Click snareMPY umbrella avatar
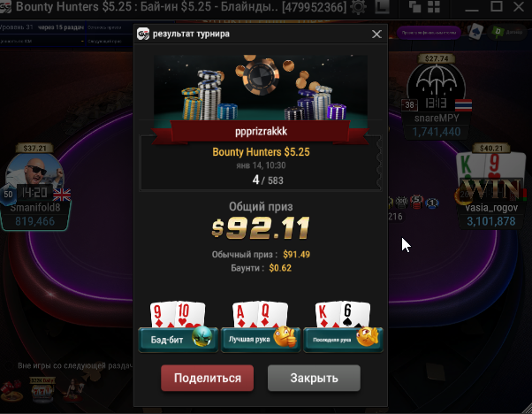This screenshot has height=414, width=532. (x=437, y=86)
